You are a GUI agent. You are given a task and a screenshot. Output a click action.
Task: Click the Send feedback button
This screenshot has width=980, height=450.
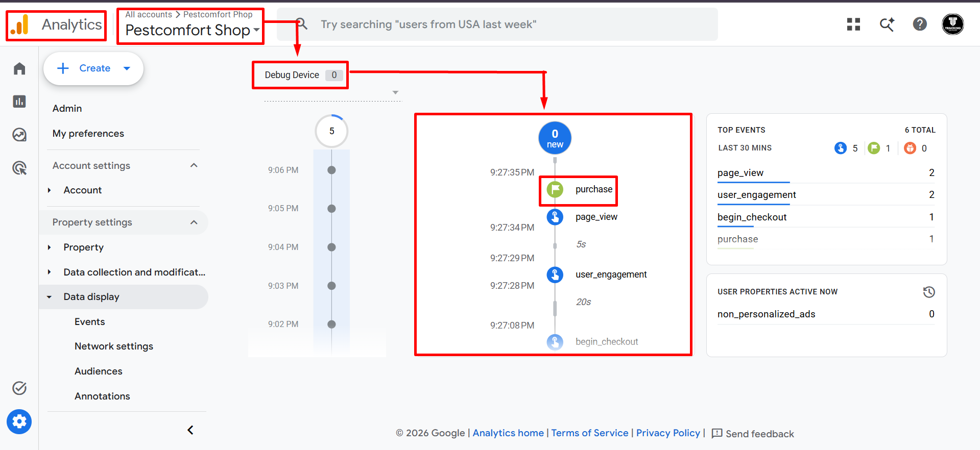(x=753, y=434)
